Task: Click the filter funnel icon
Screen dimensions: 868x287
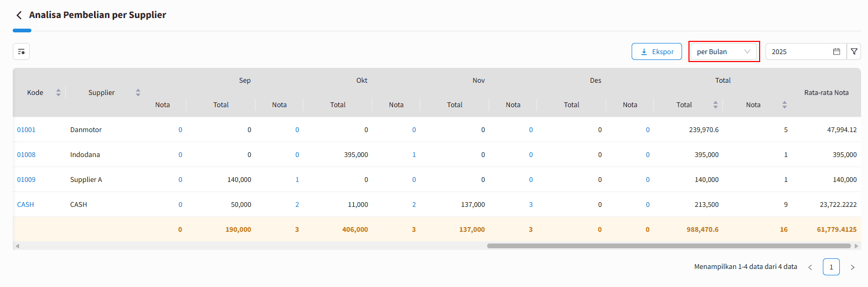Action: (x=854, y=51)
